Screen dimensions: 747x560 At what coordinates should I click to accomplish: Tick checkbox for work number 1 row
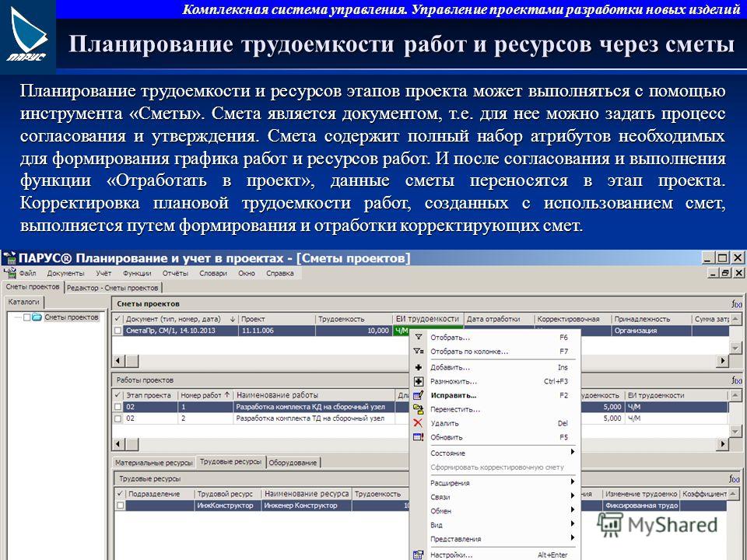[x=118, y=407]
